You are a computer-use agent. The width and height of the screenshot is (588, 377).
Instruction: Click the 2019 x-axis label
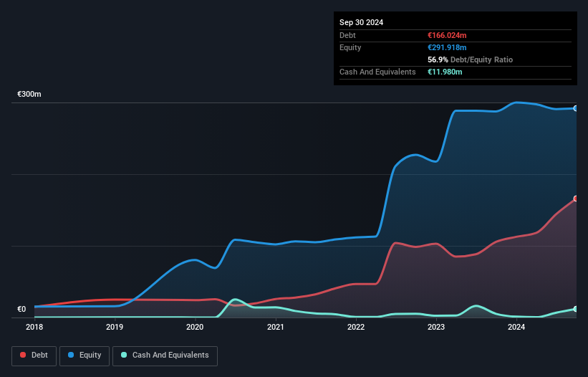pos(115,327)
